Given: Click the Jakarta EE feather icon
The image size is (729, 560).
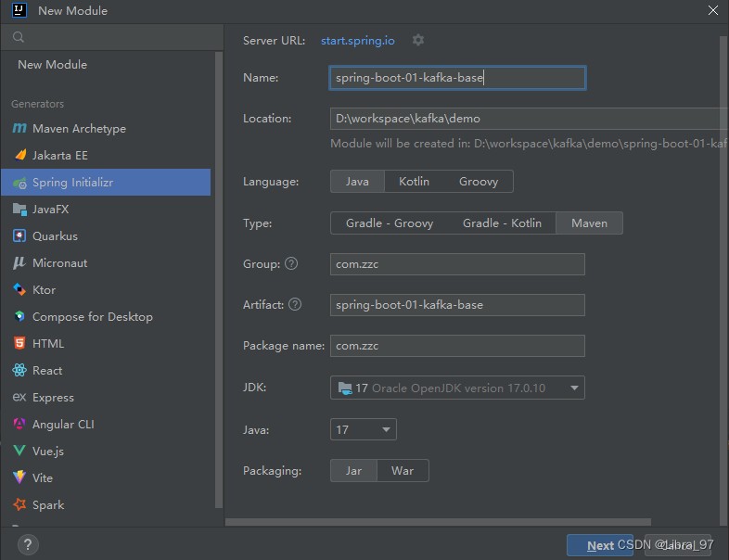Looking at the screenshot, I should pos(20,155).
